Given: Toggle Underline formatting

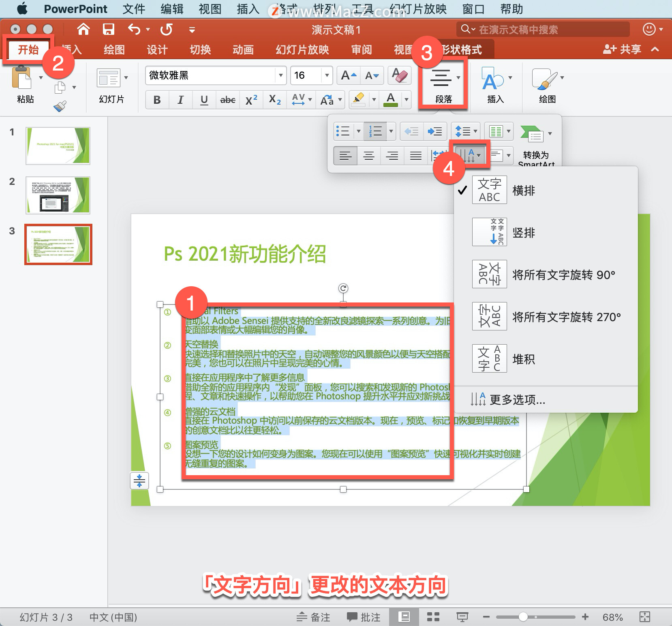Looking at the screenshot, I should coord(204,100).
